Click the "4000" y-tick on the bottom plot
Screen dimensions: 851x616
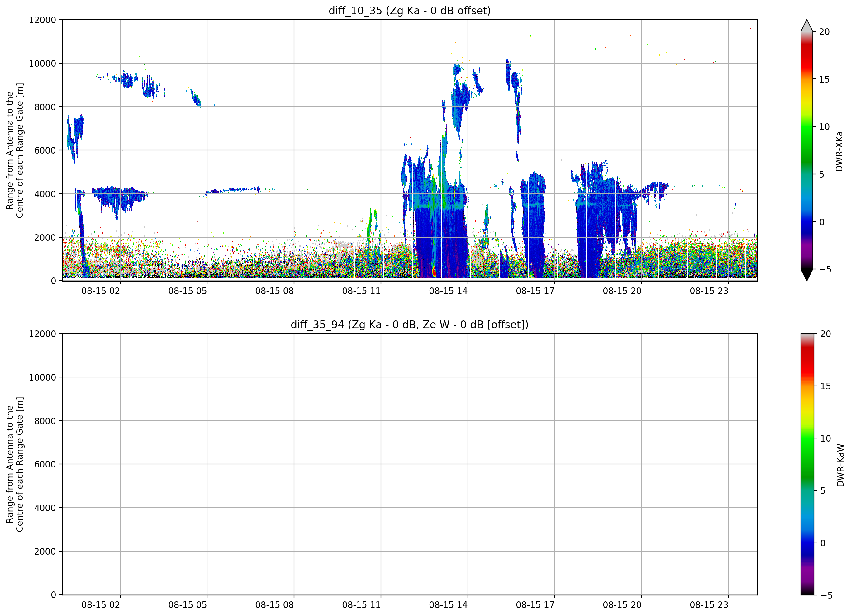pos(45,508)
